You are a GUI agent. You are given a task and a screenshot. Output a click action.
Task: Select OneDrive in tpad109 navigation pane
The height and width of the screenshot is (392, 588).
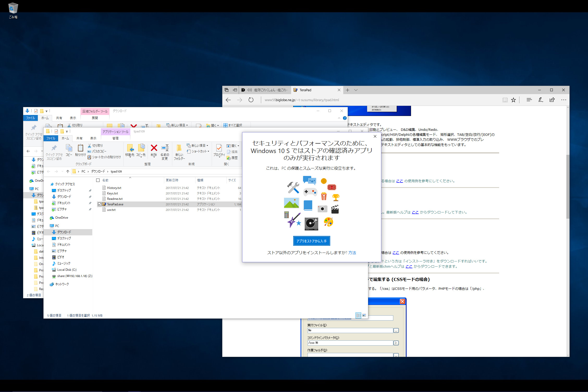click(x=62, y=218)
